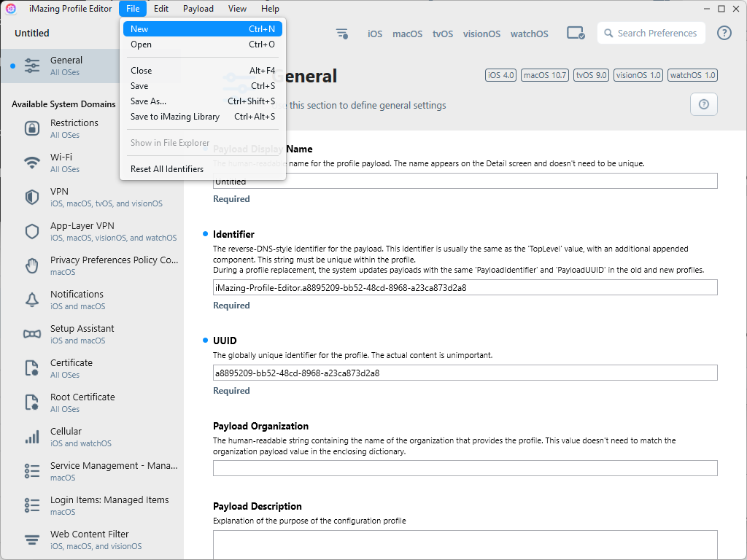
Task: Click the App-Layer VPN shield icon
Action: pos(32,231)
